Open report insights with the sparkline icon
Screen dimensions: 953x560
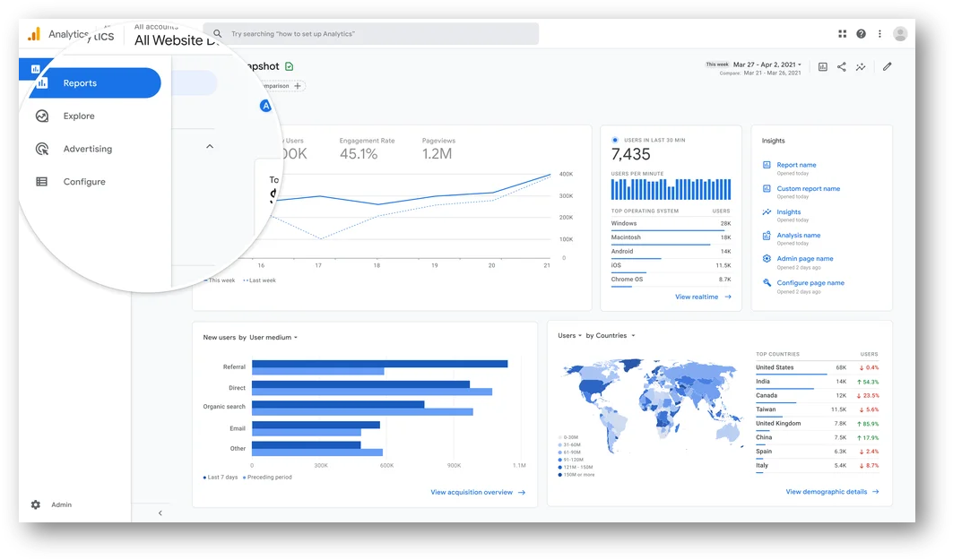tap(861, 66)
